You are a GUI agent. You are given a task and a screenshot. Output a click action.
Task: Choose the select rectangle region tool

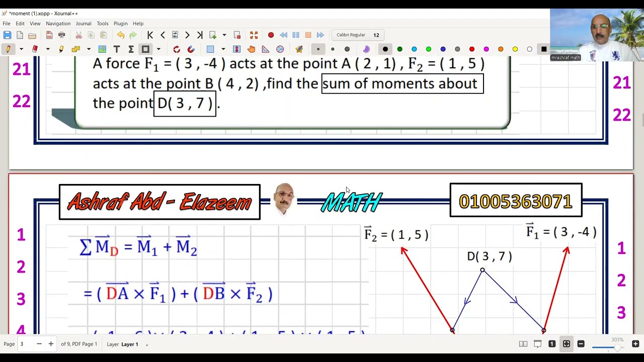point(210,49)
